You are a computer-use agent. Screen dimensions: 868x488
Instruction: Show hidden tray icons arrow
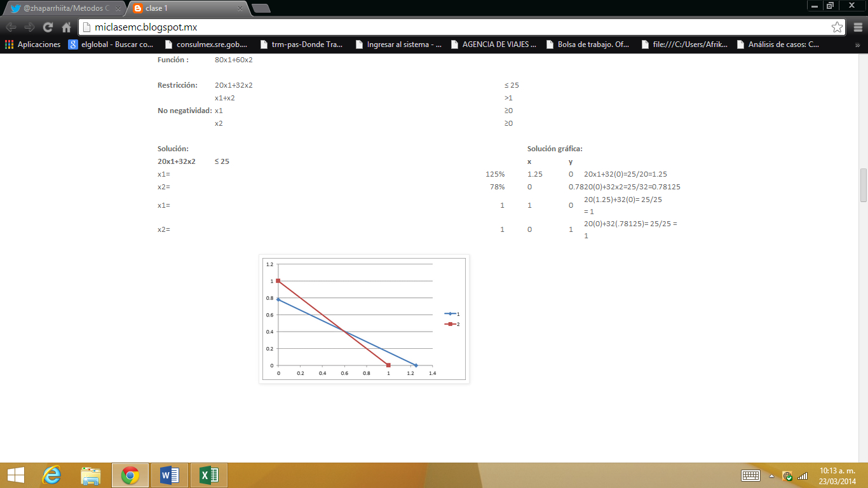click(x=771, y=476)
